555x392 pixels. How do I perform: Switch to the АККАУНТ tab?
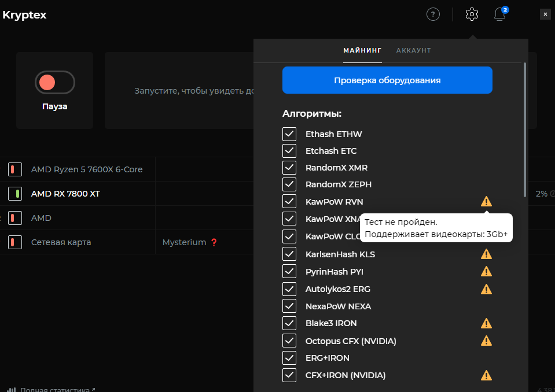pos(413,50)
